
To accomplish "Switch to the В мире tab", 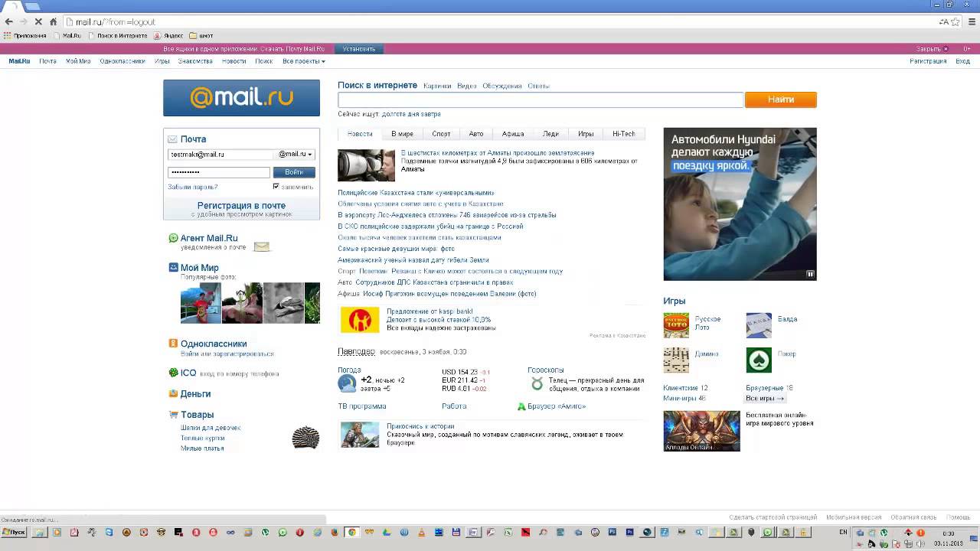I will tap(402, 134).
